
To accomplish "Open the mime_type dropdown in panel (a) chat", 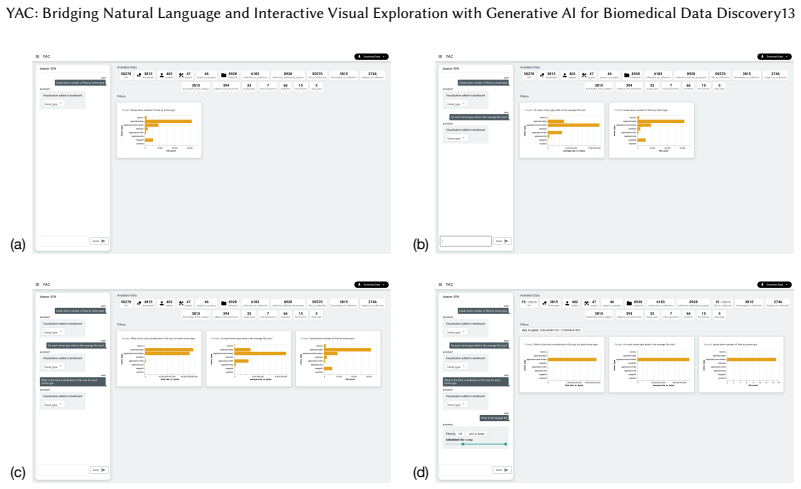I will tap(53, 104).
